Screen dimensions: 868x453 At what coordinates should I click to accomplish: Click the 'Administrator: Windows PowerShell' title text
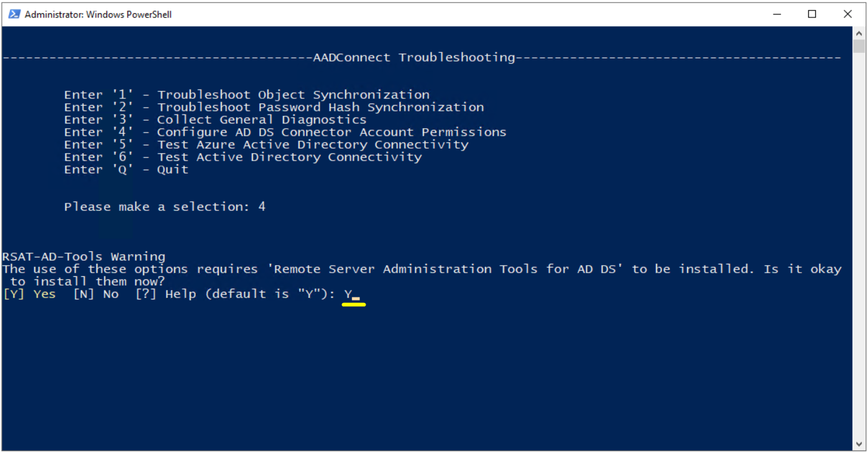[x=98, y=14]
